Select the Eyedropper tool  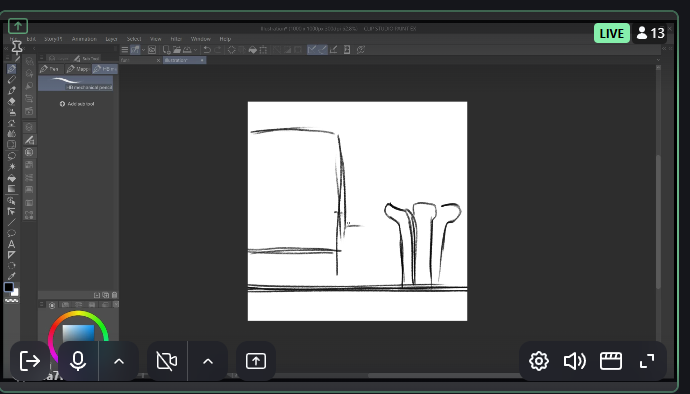(x=12, y=276)
